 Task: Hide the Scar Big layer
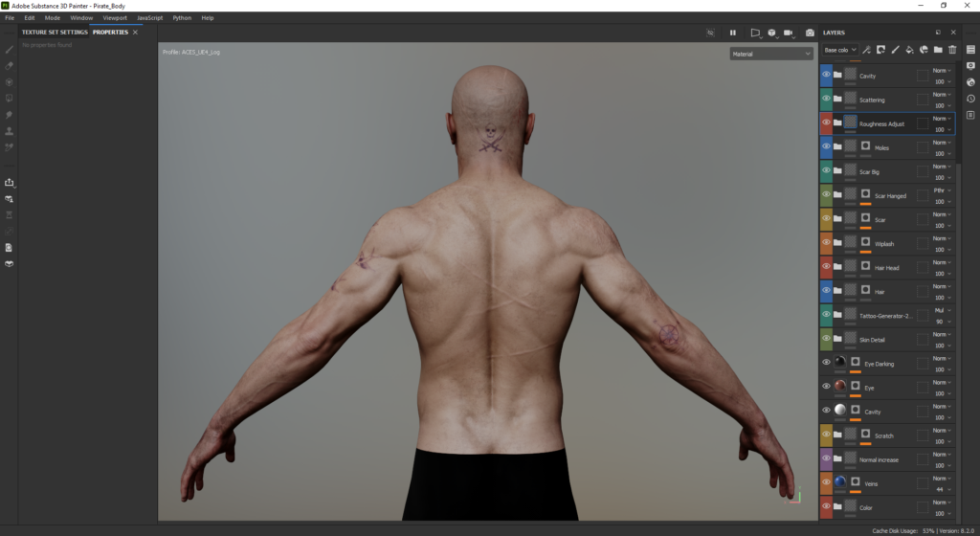click(826, 170)
